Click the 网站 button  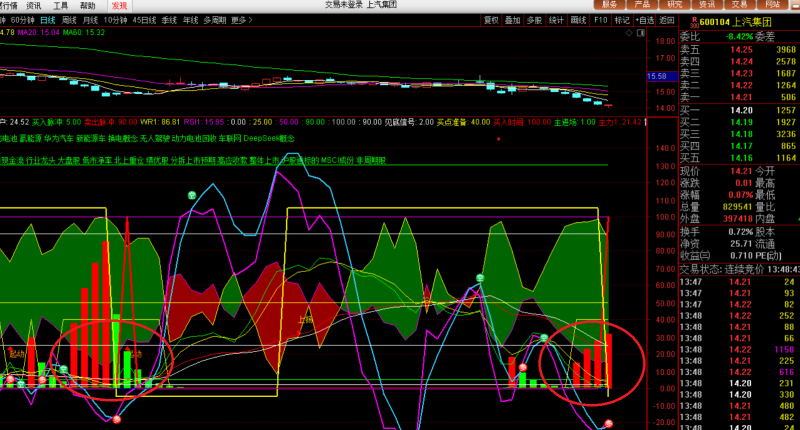772,5
